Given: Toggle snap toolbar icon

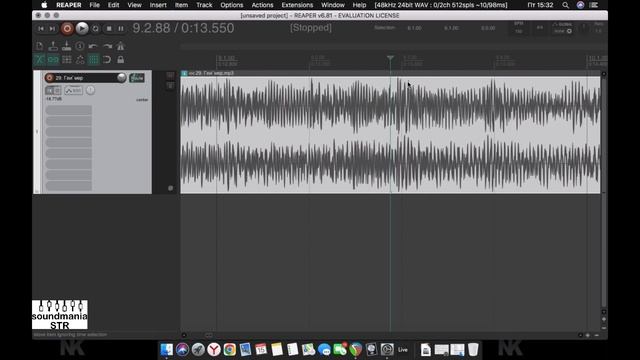Looking at the screenshot, I should click(107, 60).
